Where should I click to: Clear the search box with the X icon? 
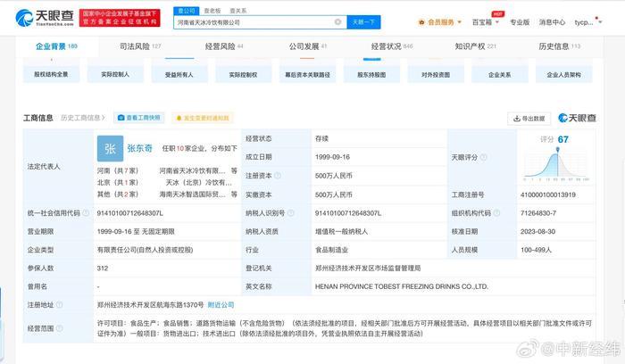click(x=337, y=21)
